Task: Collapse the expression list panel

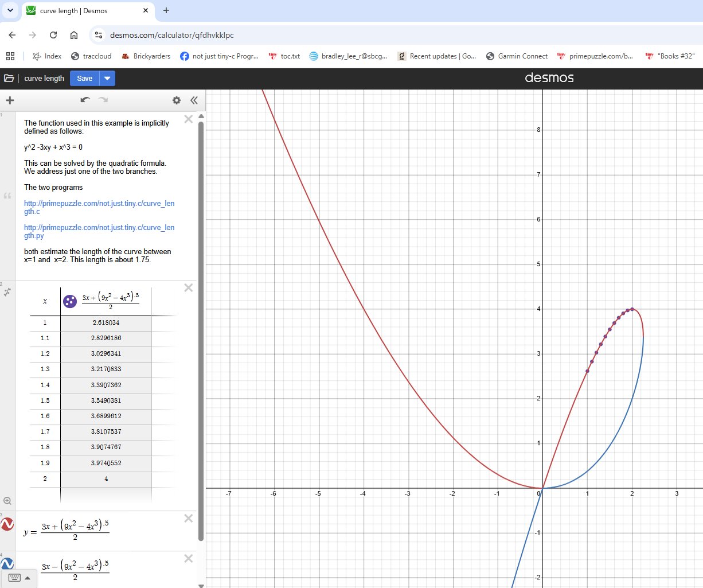Action: coord(194,100)
